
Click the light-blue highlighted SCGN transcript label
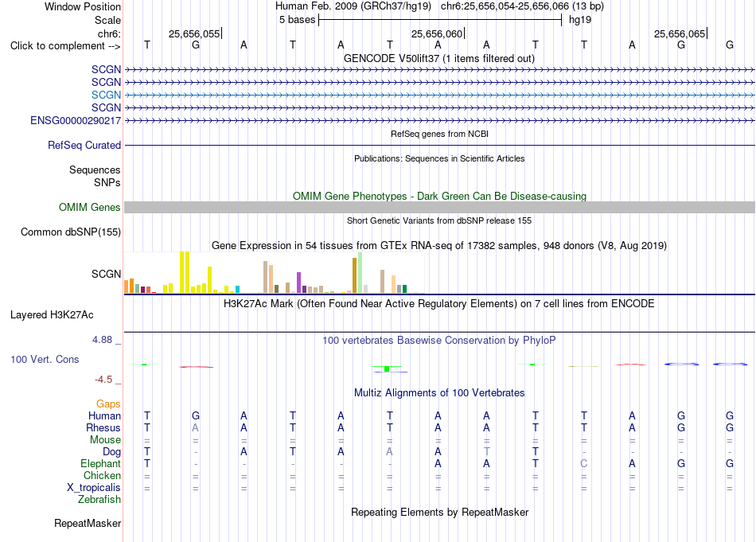[x=106, y=95]
